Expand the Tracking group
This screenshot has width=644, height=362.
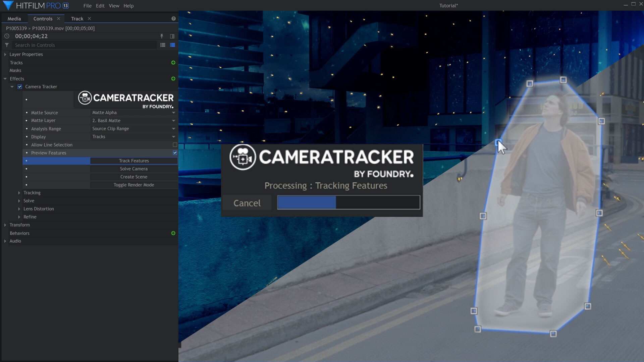coord(19,193)
